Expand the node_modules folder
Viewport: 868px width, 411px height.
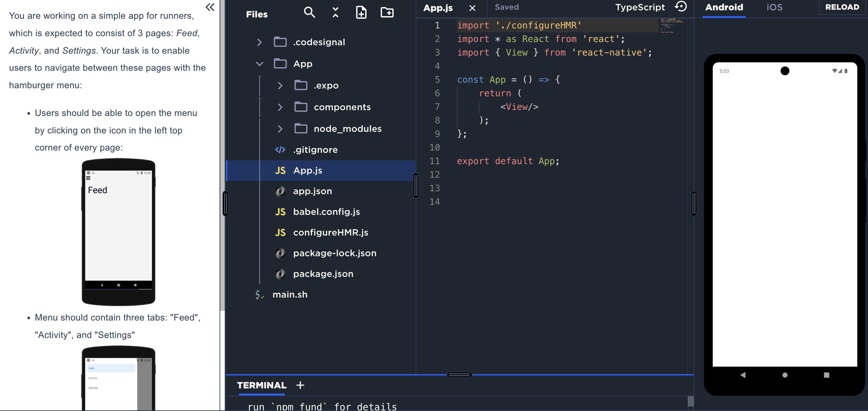click(280, 129)
